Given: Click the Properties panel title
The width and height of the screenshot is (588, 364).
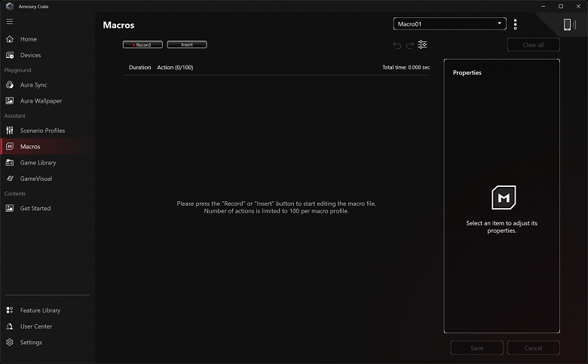Looking at the screenshot, I should click(467, 73).
